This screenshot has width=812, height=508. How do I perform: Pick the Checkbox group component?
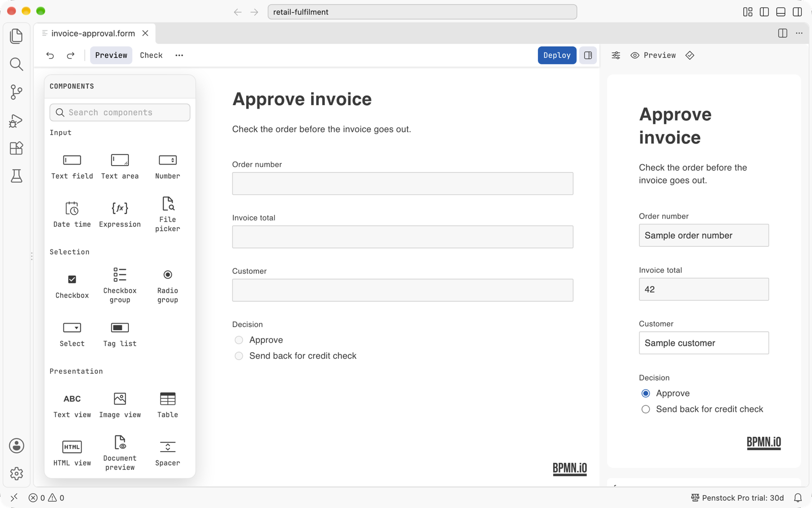click(120, 286)
